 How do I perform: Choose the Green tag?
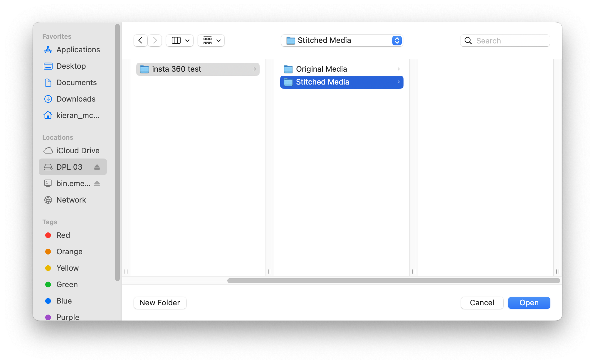(73, 284)
